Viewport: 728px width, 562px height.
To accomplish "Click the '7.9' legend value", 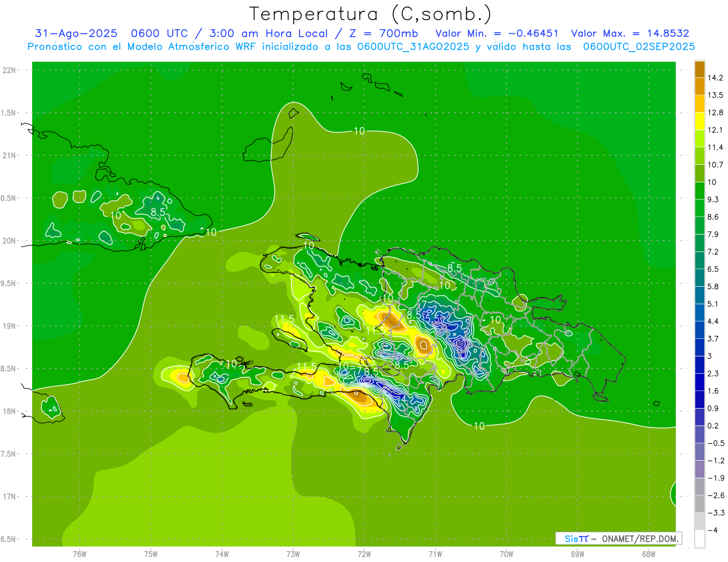I will (713, 235).
